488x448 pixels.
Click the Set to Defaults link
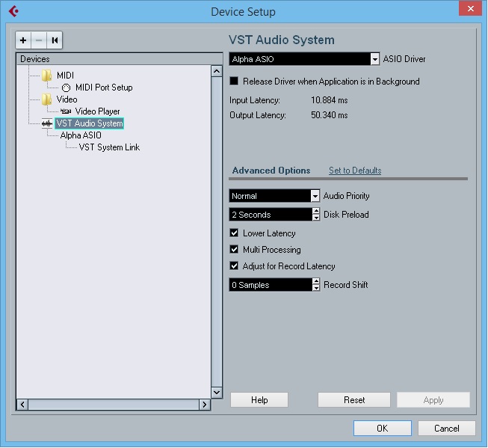click(x=355, y=171)
